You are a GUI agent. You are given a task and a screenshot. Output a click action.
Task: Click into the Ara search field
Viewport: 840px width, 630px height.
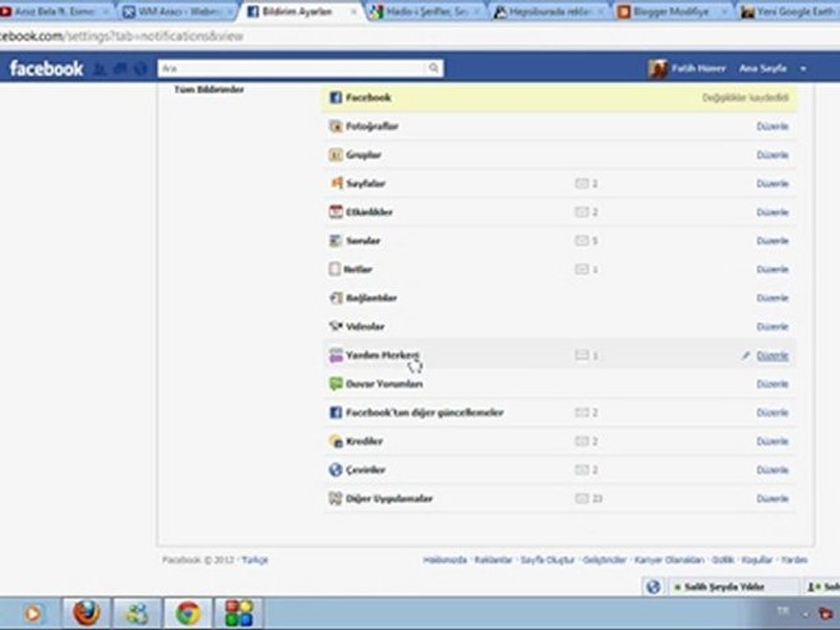pyautogui.click(x=292, y=68)
